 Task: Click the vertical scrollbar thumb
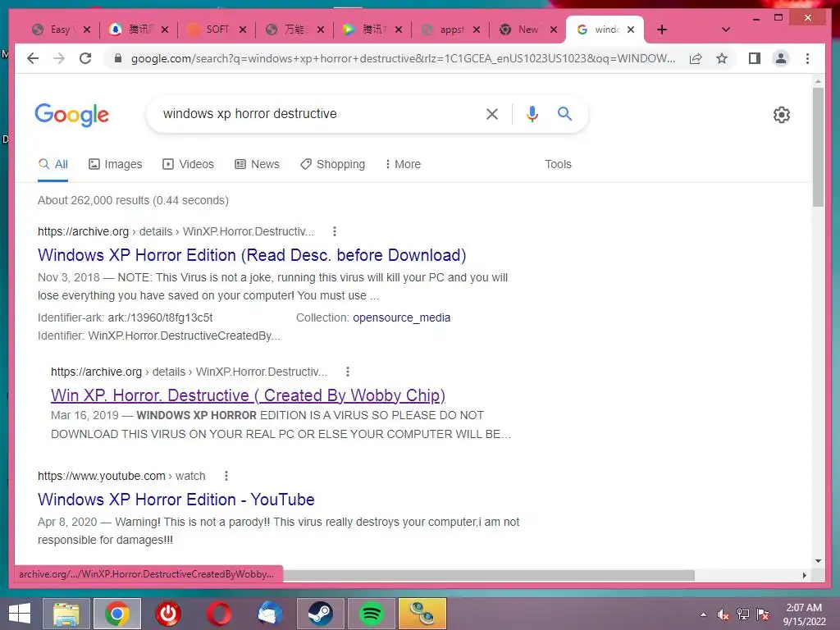point(818,148)
